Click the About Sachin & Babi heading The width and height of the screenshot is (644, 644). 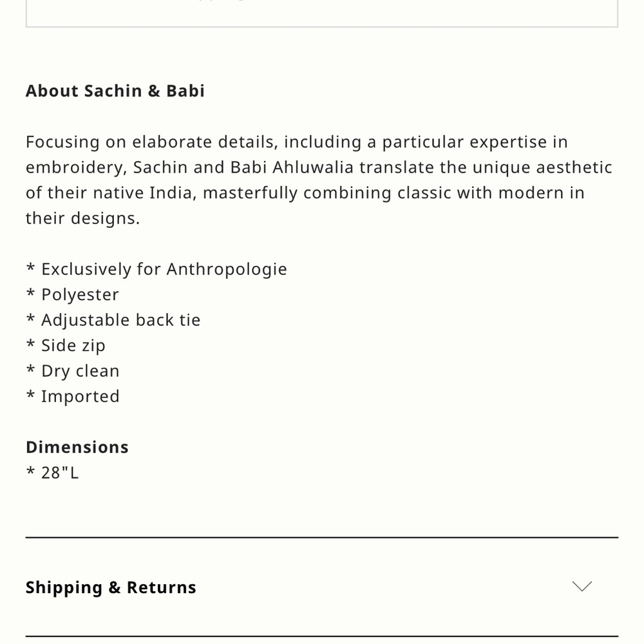coord(115,91)
